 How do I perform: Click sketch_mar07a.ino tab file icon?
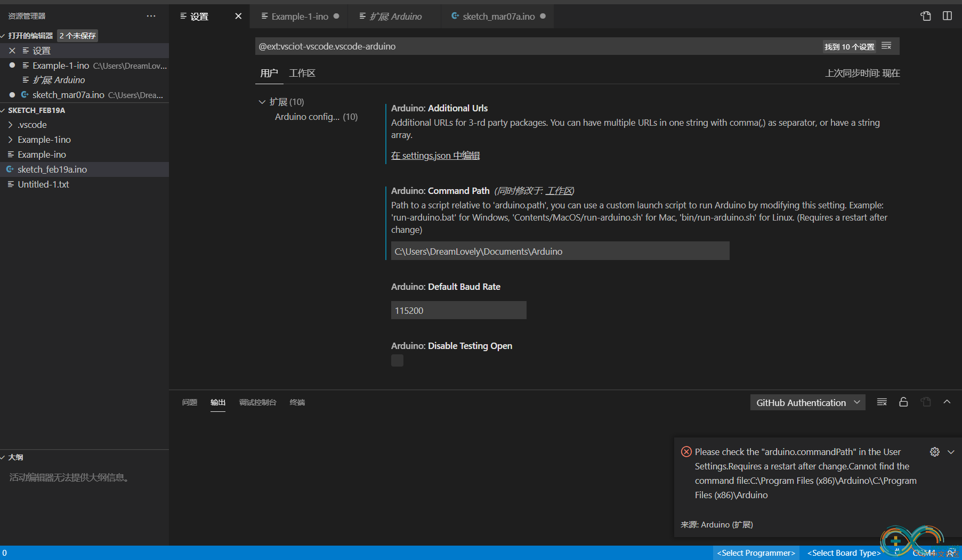[455, 17]
